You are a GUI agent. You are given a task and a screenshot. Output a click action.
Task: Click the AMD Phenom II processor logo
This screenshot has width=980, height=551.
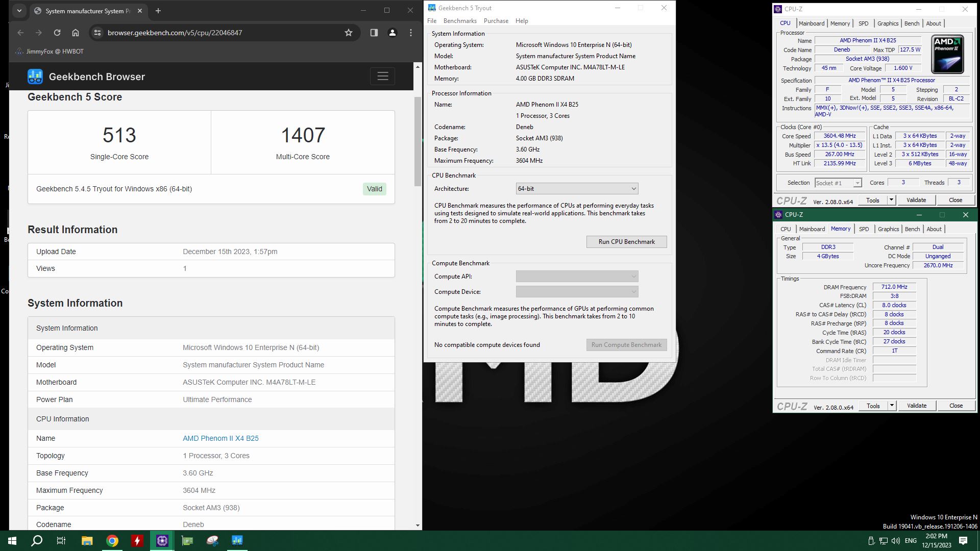[947, 54]
